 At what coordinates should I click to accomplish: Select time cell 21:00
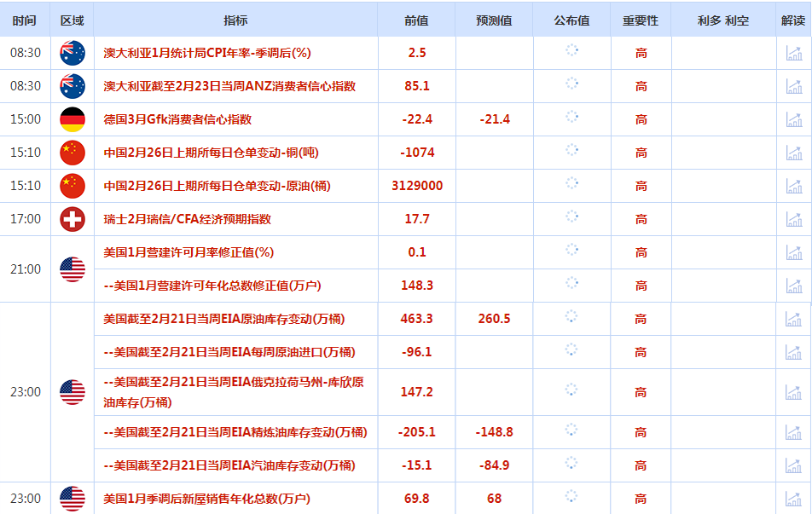tap(26, 269)
